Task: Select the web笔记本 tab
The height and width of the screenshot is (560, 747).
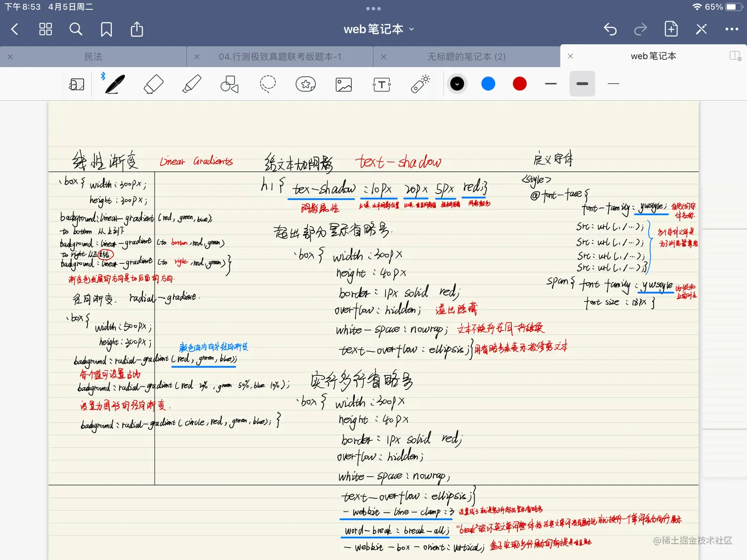Action: coord(653,56)
